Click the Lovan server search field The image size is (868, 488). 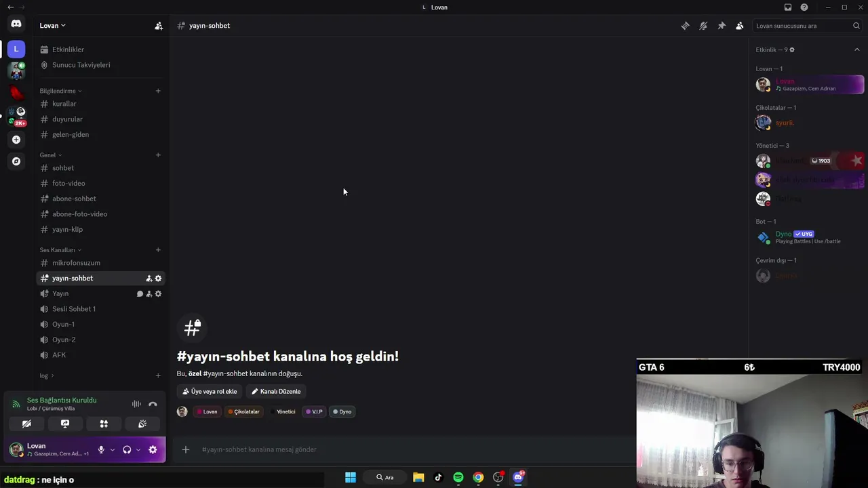[x=808, y=26]
